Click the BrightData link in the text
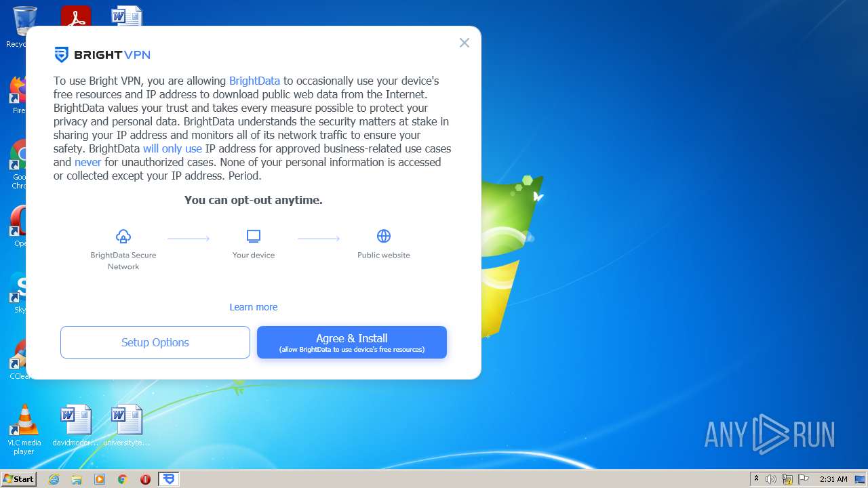 254,81
